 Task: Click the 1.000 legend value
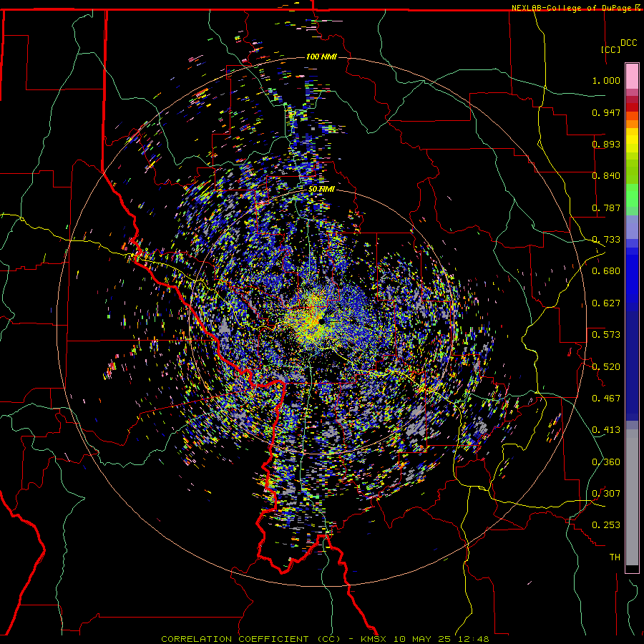point(606,80)
